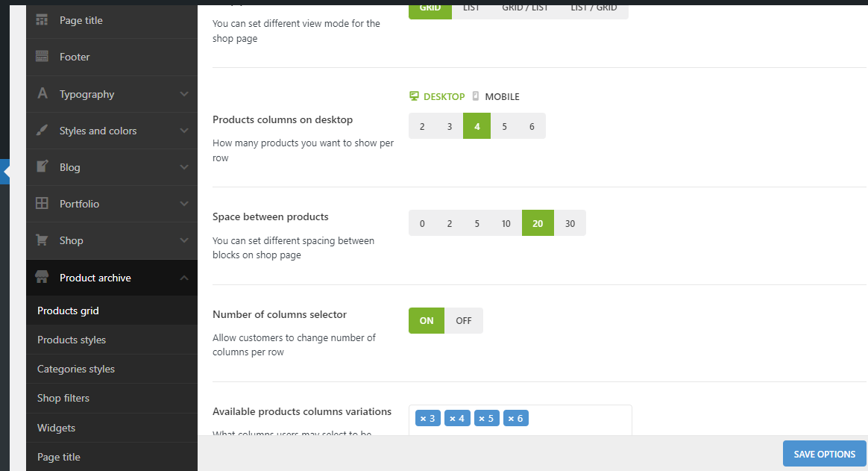This screenshot has height=471, width=868.
Task: Click the Product archive store icon
Action: [x=43, y=278]
